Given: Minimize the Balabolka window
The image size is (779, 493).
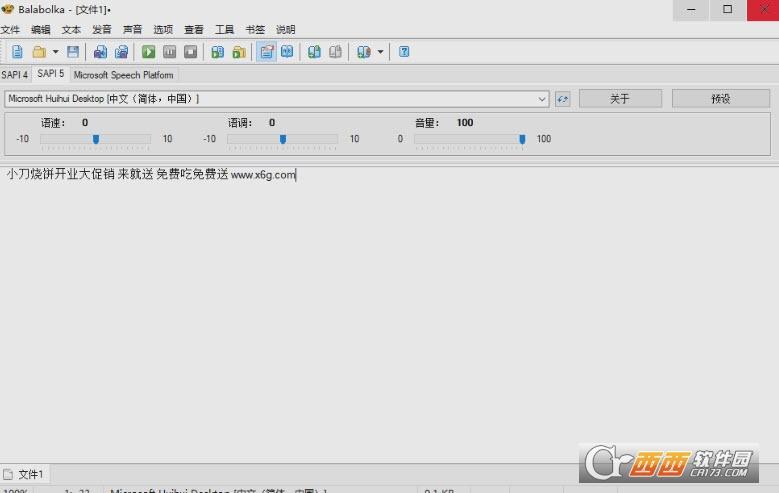Looking at the screenshot, I should 691,10.
